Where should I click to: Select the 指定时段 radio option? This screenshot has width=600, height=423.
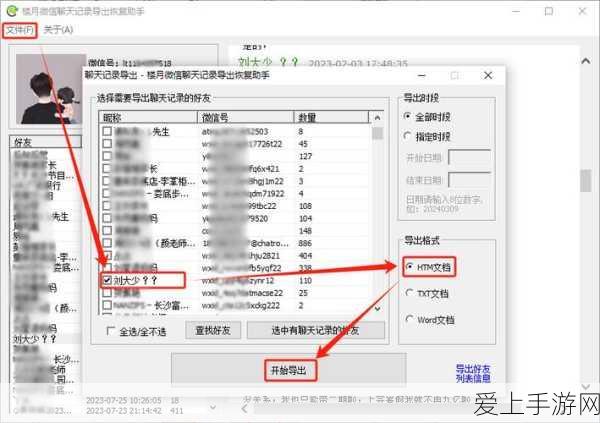point(408,136)
